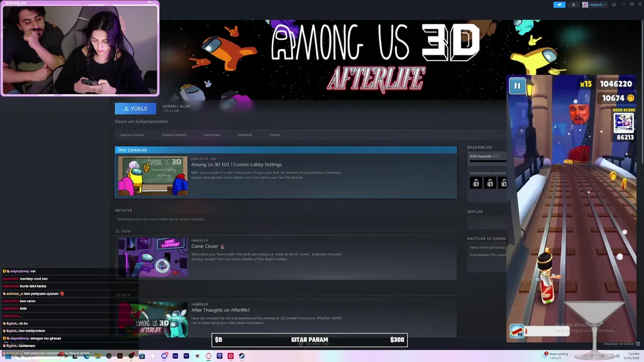This screenshot has width=644, height=362.
Task: Open Microsoft Store in the taskbar
Action: tap(142, 356)
